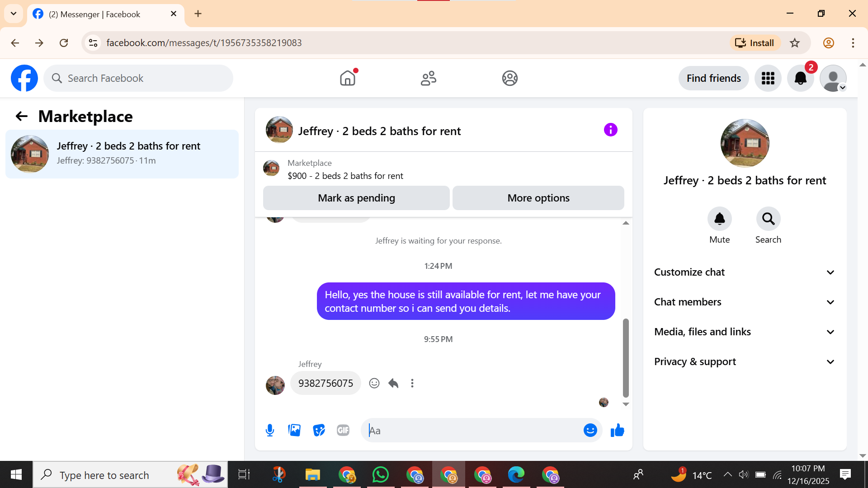Click the purple sent message bubble
This screenshot has width=868, height=488.
466,301
